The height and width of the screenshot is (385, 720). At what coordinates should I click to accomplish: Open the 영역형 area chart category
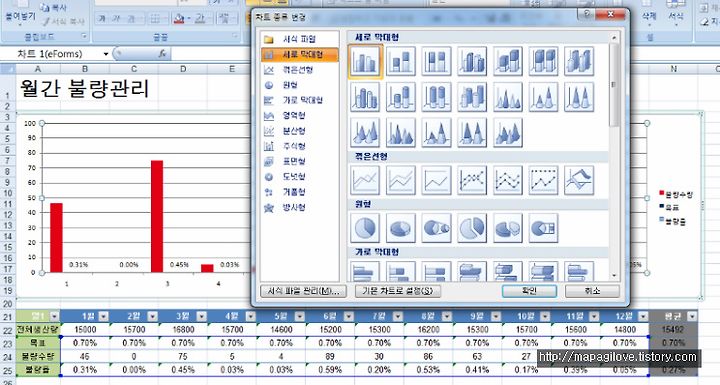tap(299, 115)
